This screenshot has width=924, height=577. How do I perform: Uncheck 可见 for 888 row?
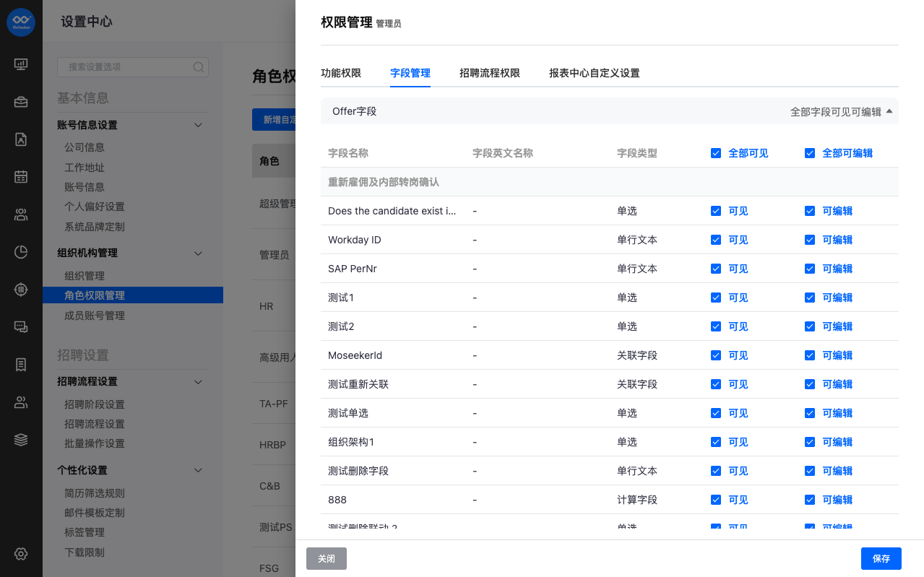tap(716, 500)
